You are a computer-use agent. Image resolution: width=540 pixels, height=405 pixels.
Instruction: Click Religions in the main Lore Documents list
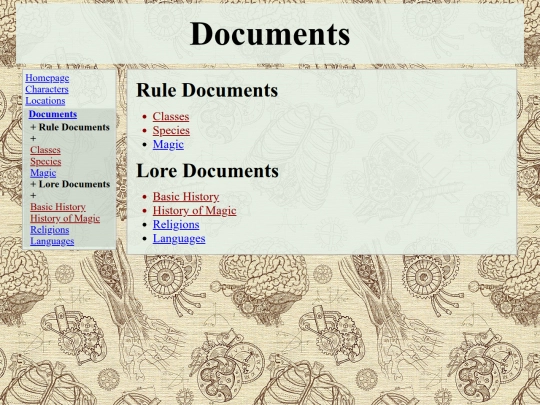176,225
